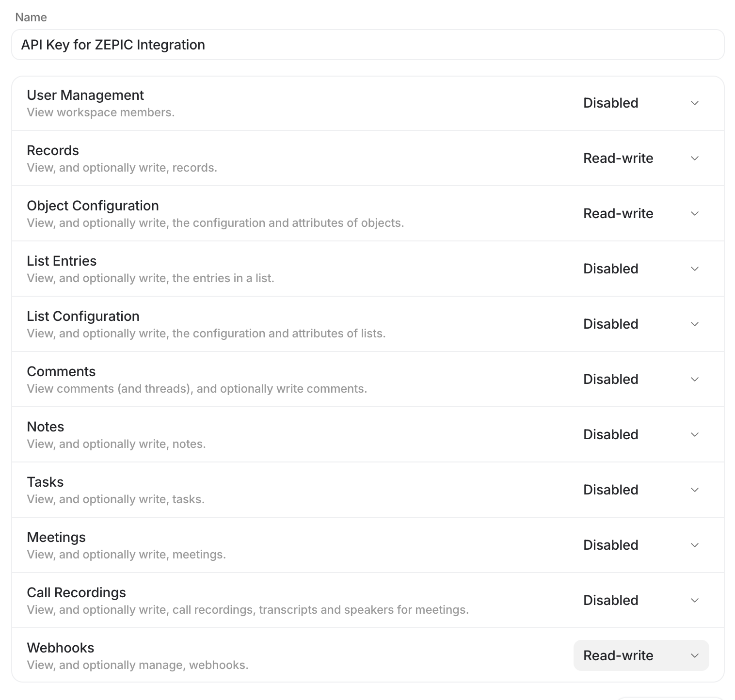This screenshot has height=700, width=735.
Task: Click the chevron icon in Meetings row
Action: point(694,545)
